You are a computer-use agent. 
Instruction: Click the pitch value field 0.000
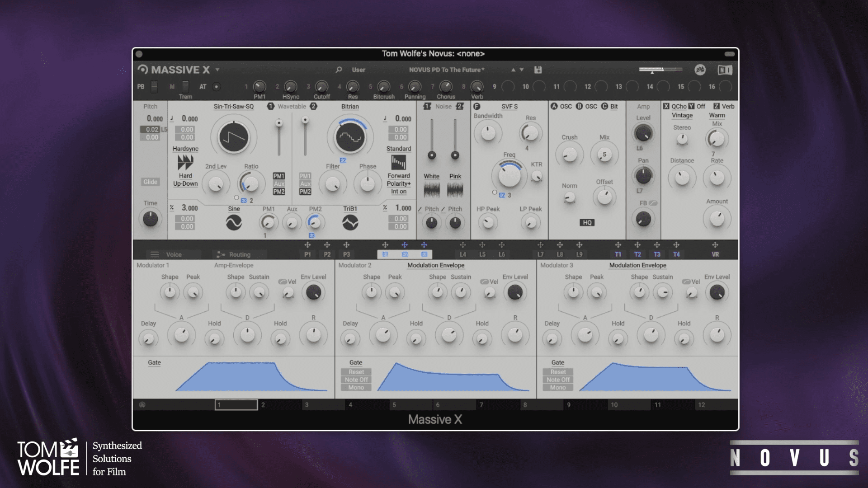pos(155,119)
